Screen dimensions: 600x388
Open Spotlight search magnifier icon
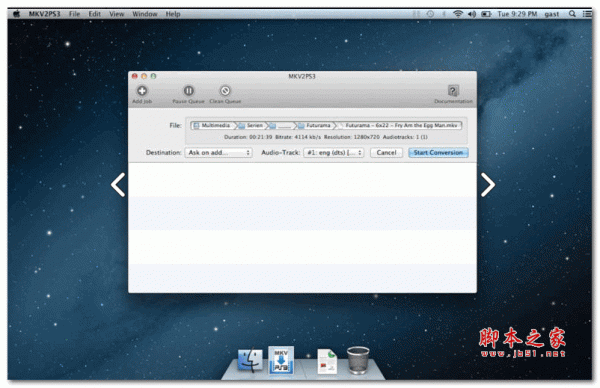pos(572,14)
